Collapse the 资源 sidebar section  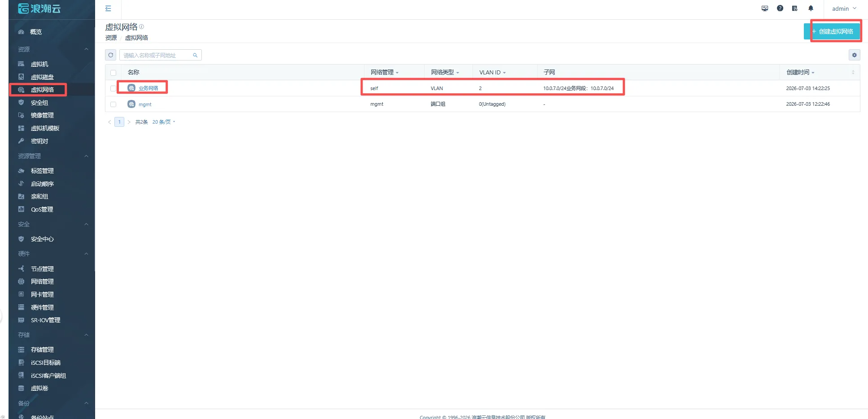(86, 49)
